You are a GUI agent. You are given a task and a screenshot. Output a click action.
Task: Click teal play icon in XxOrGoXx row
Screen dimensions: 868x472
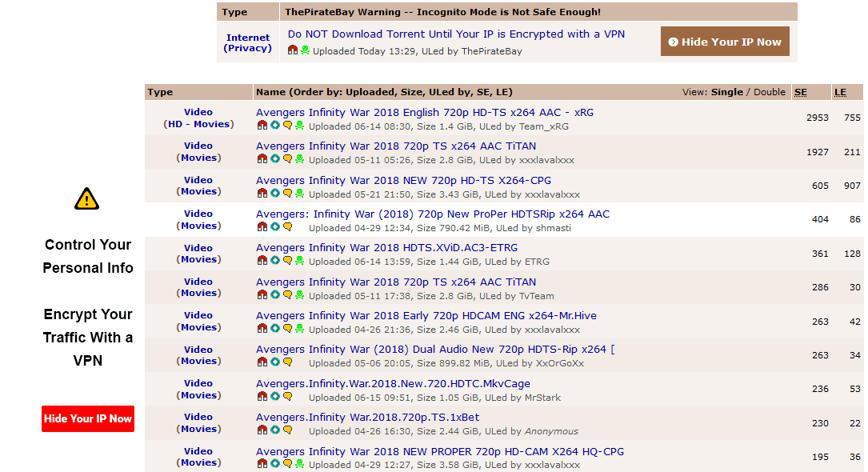tap(275, 362)
